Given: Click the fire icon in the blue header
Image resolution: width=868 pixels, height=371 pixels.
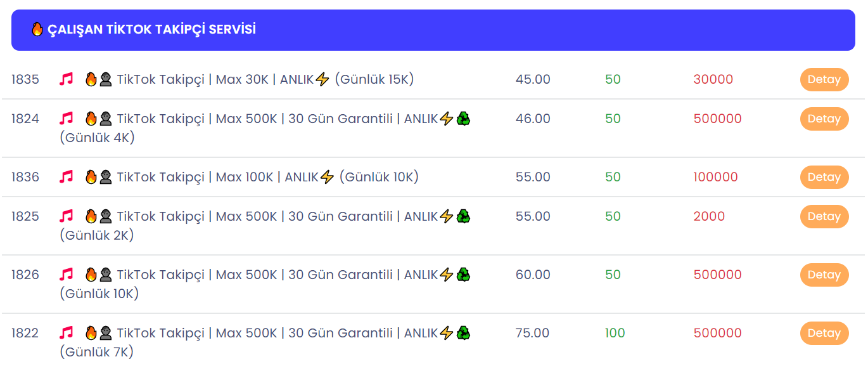Looking at the screenshot, I should (37, 29).
